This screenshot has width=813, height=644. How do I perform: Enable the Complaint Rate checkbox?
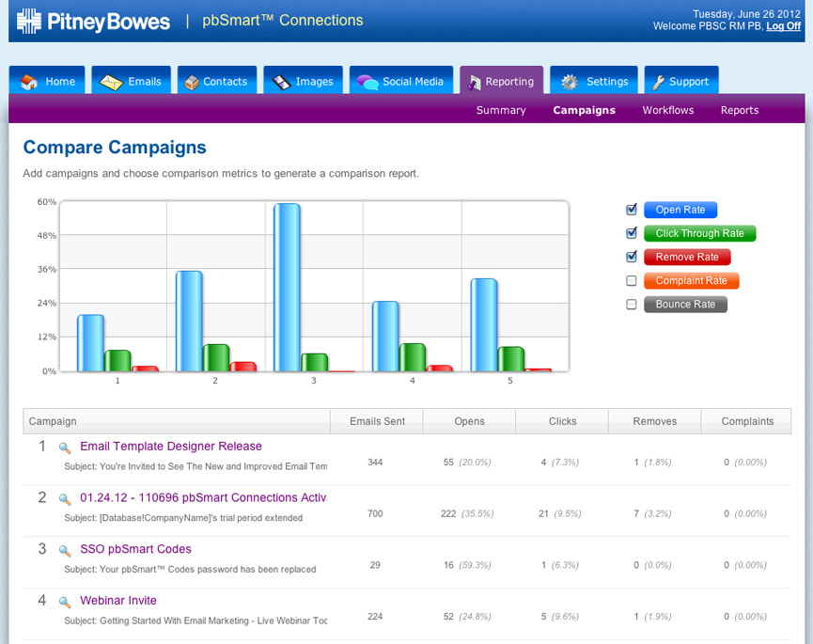click(631, 280)
